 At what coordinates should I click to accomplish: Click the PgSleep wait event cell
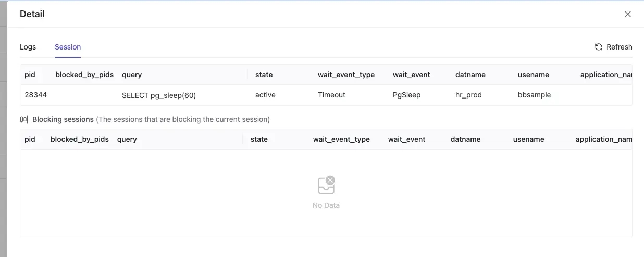point(407,95)
